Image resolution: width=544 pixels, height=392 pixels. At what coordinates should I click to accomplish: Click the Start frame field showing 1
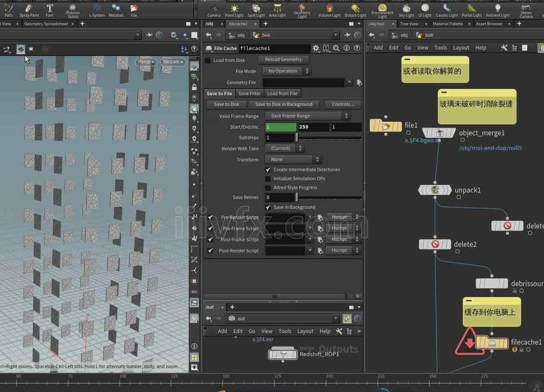[x=281, y=127]
